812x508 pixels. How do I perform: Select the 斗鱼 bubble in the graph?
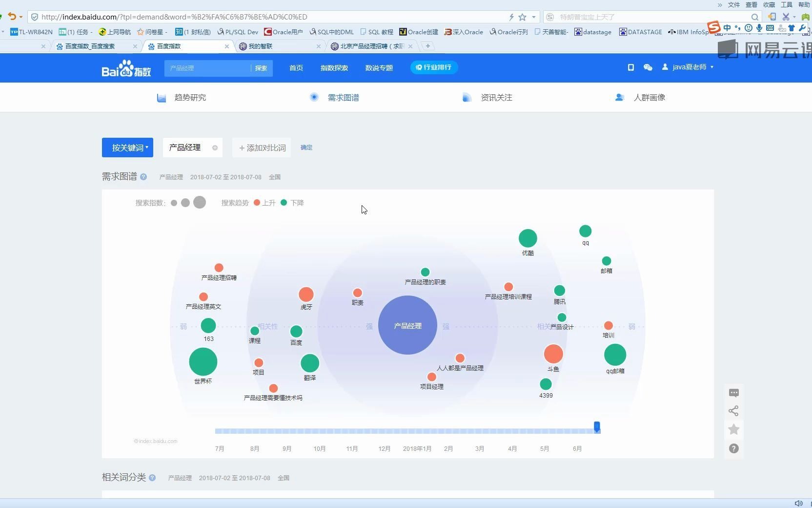(553, 354)
